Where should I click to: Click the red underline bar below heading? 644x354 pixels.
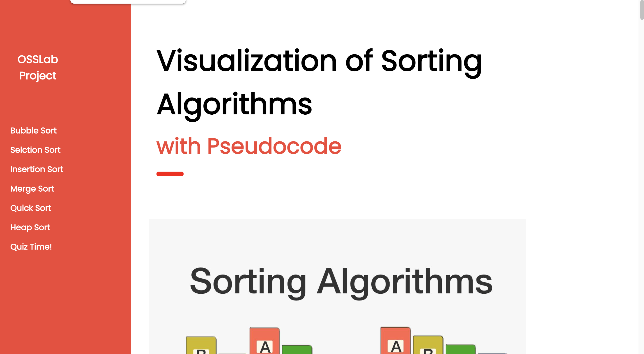coord(170,174)
